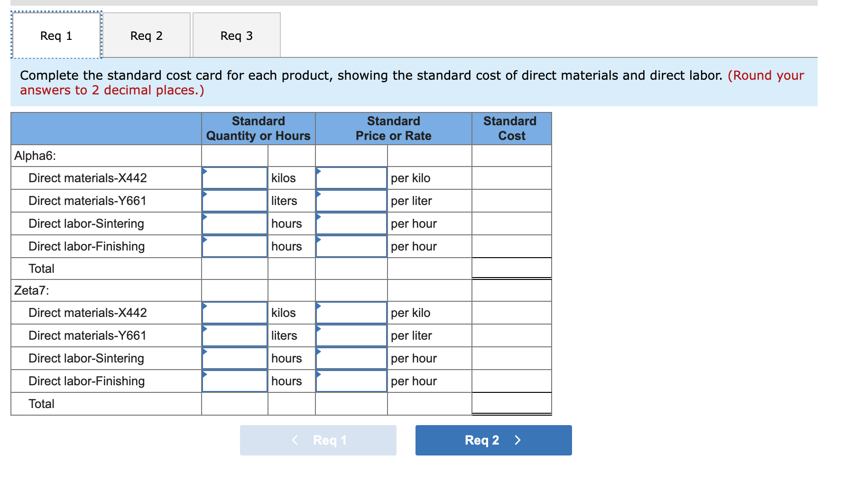This screenshot has height=483, width=868.
Task: Click Alpha6 Finishing rate per hour field
Action: (x=351, y=246)
